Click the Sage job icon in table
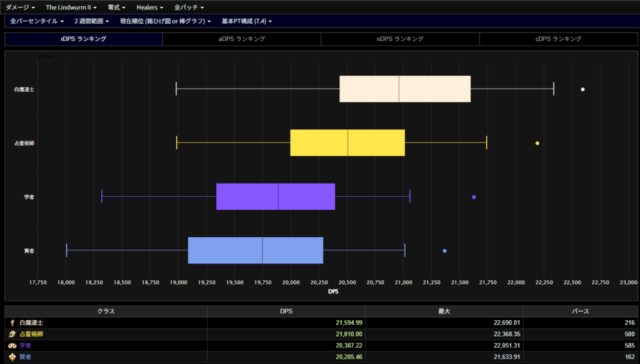This screenshot has width=640, height=364. pyautogui.click(x=11, y=357)
